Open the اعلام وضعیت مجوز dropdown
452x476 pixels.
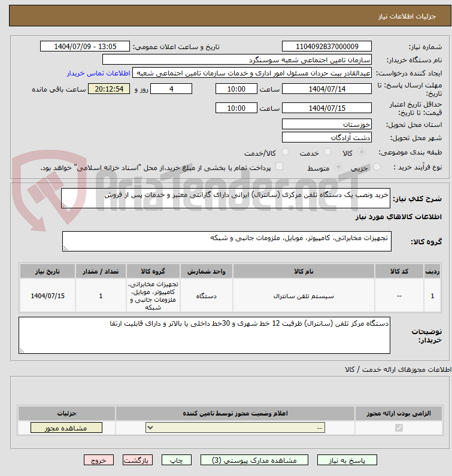click(x=235, y=428)
